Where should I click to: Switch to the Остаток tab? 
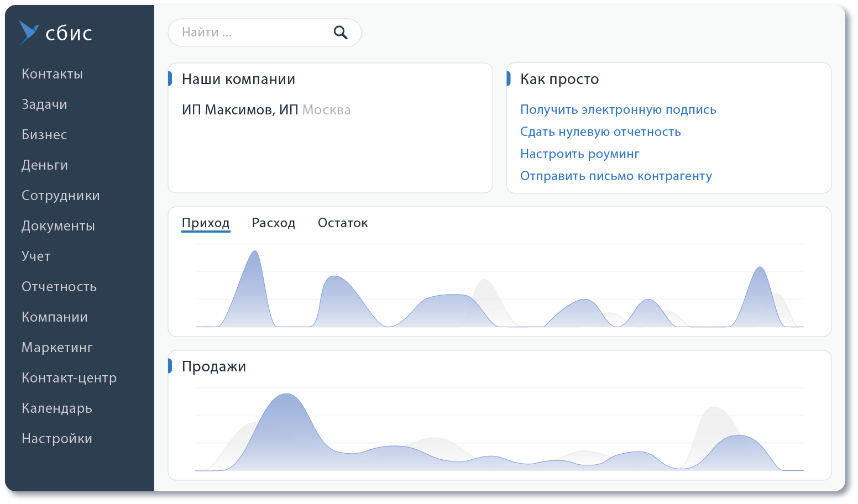[x=343, y=223]
